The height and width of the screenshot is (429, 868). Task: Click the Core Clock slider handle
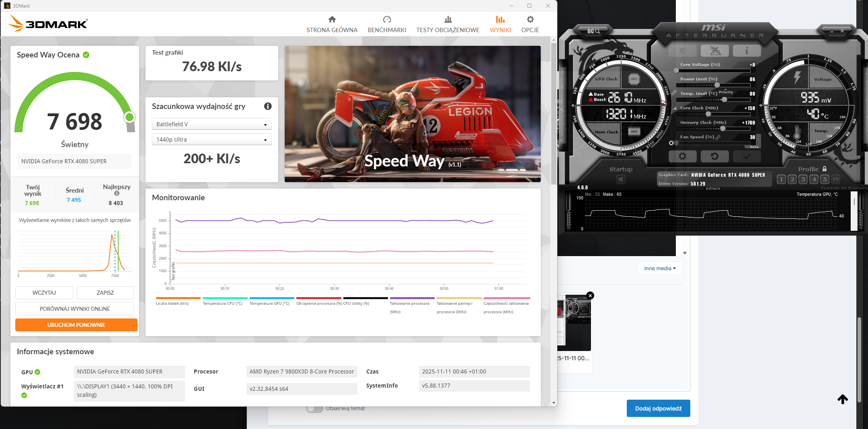click(708, 114)
